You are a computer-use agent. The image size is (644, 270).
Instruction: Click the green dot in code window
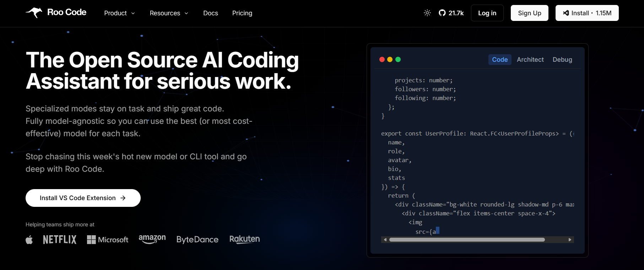398,60
